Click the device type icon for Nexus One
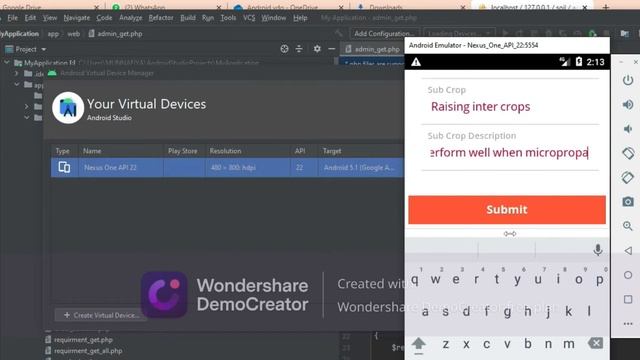The height and width of the screenshot is (360, 640). pos(64,167)
